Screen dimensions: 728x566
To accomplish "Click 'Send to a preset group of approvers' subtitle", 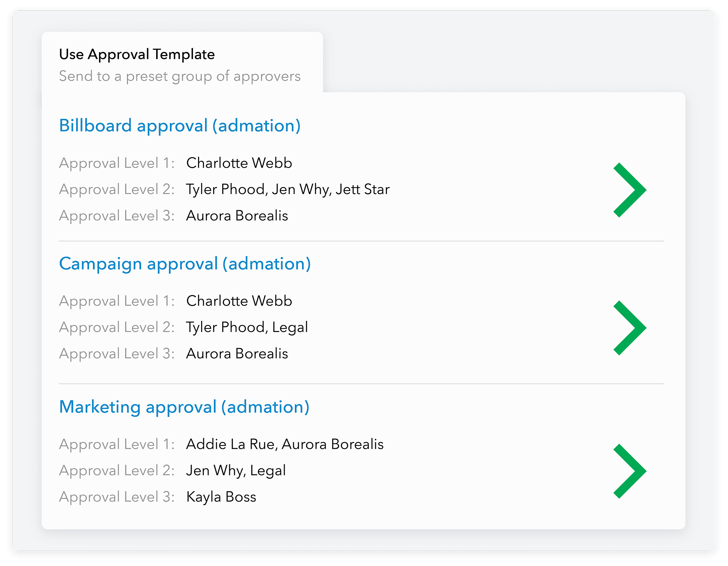I will point(179,76).
